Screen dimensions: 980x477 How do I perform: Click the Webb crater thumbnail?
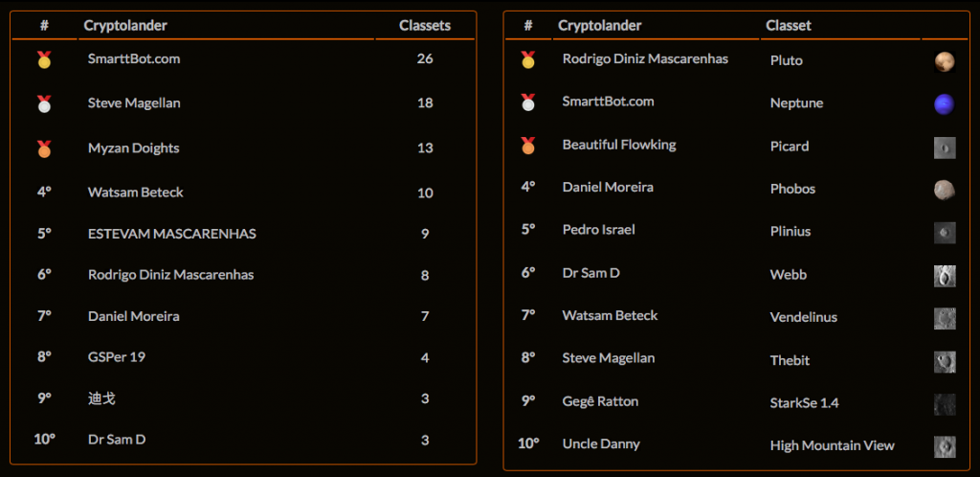pyautogui.click(x=945, y=275)
